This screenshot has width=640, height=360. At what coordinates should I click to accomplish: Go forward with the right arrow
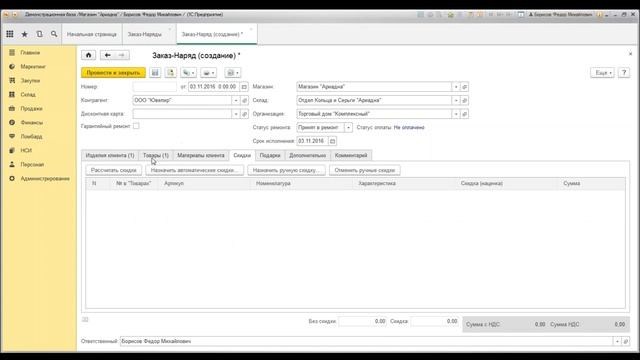tap(122, 55)
